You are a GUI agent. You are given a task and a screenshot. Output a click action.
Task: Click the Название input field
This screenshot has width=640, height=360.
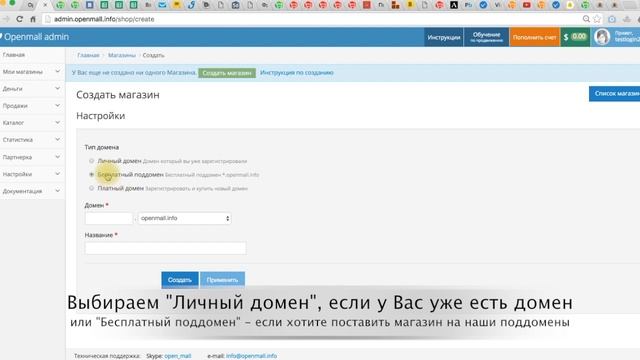(165, 248)
